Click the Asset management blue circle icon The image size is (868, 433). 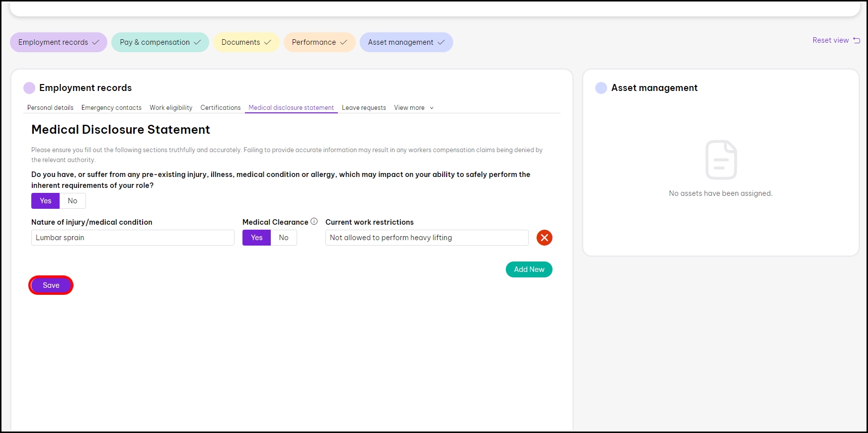601,88
